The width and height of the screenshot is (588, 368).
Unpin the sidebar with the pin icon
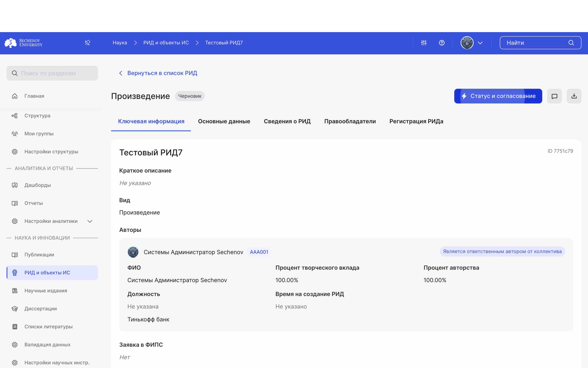point(87,43)
